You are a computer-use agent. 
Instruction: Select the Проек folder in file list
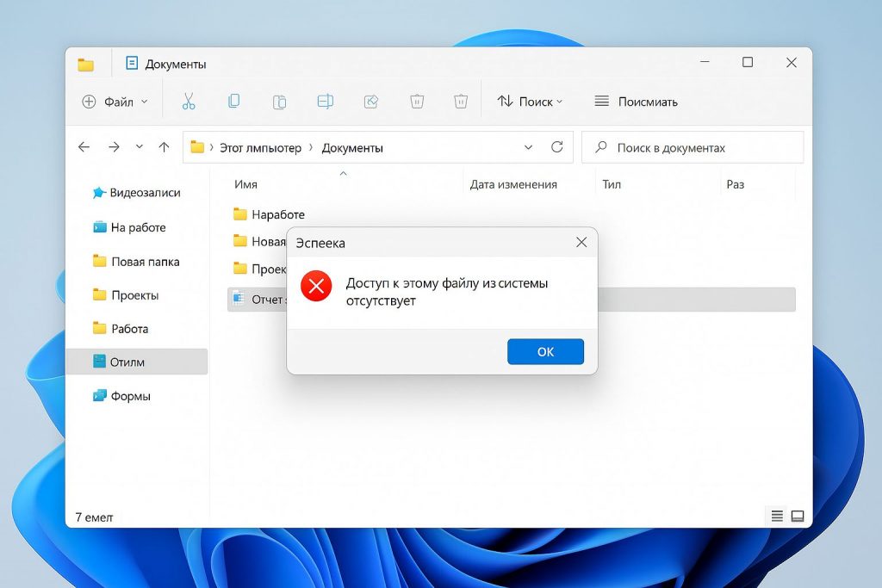point(259,269)
